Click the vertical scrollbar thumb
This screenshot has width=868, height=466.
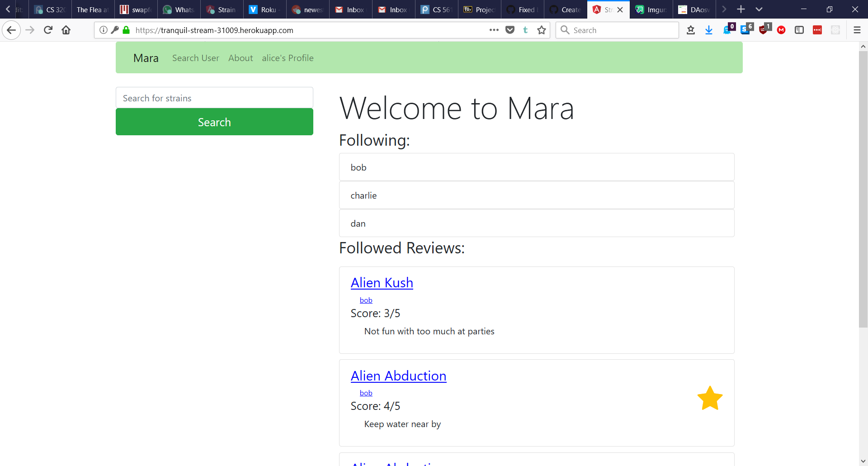pyautogui.click(x=863, y=189)
